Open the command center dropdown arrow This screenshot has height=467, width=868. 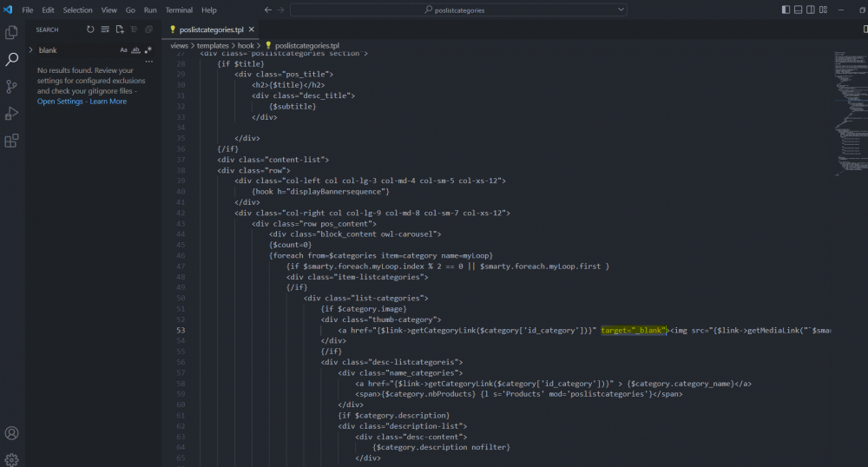[x=621, y=10]
